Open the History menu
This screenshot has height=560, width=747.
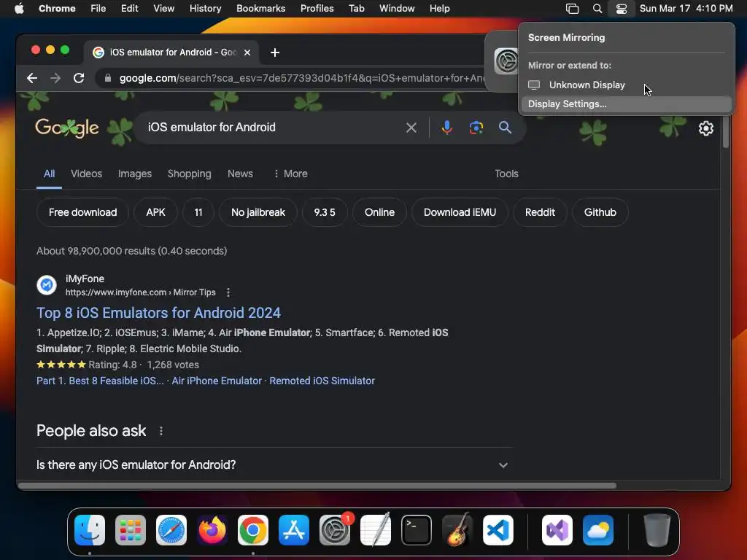[x=205, y=9]
